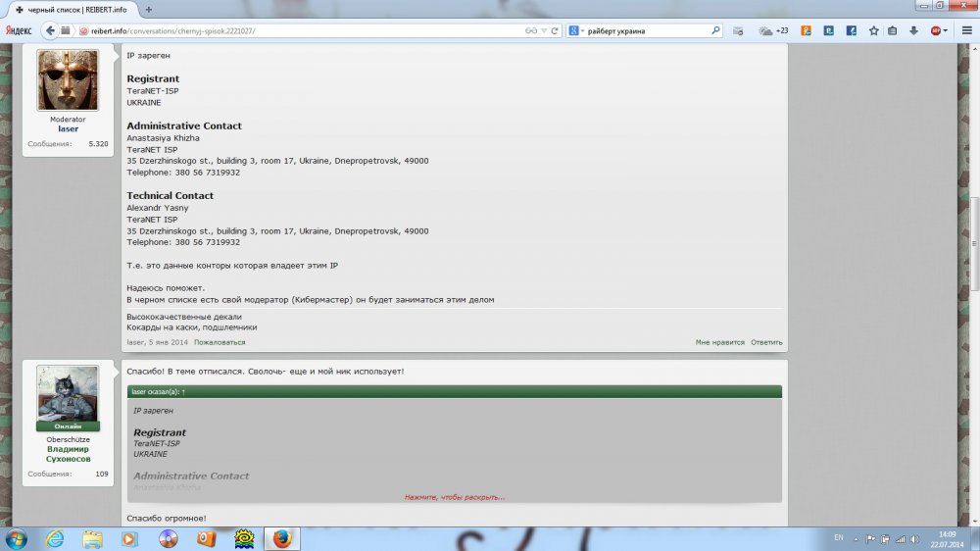Bookmark this page with star icon
Viewport: 980px width, 551px height.
(x=874, y=30)
